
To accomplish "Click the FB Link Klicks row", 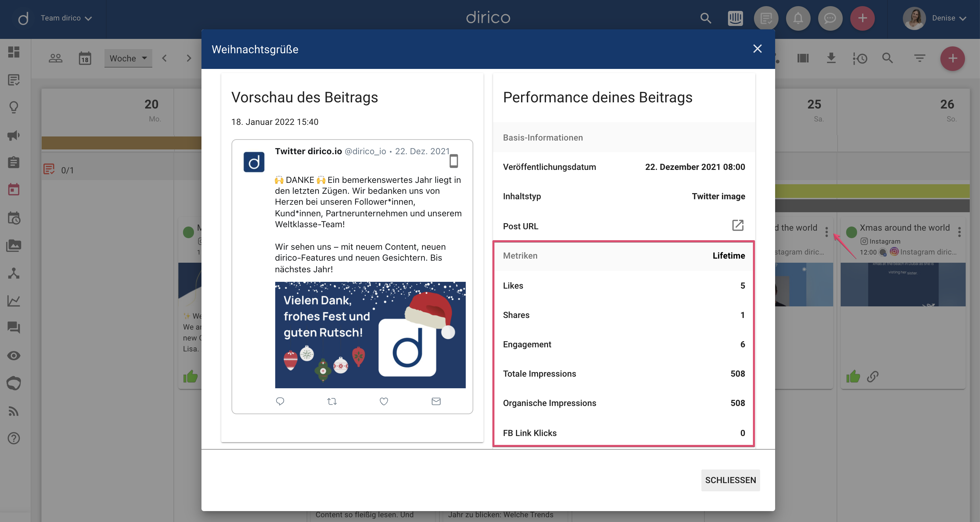I will [624, 433].
